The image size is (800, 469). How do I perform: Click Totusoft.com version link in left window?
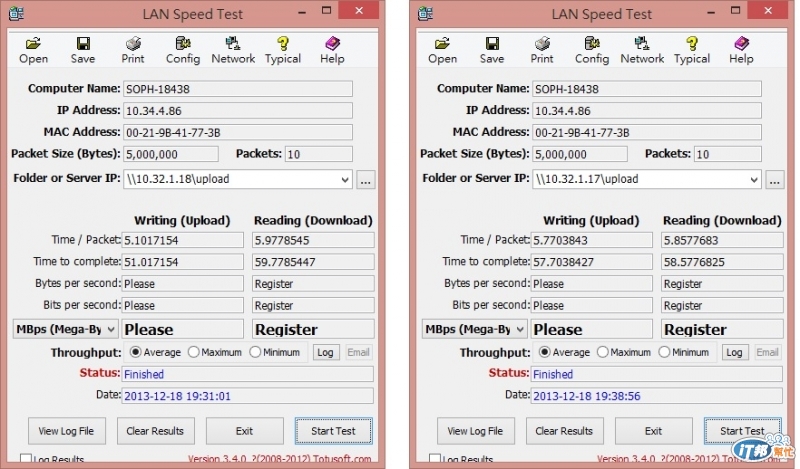pos(280,459)
